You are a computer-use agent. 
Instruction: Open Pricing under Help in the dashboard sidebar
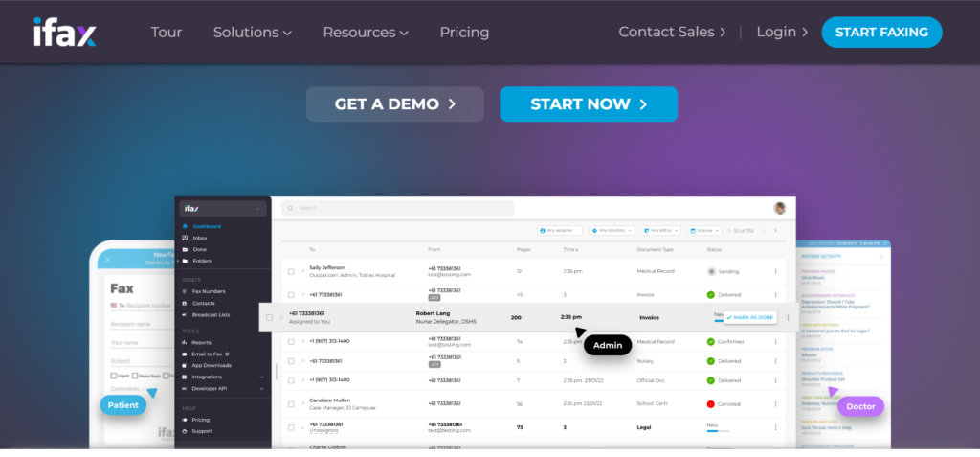200,420
